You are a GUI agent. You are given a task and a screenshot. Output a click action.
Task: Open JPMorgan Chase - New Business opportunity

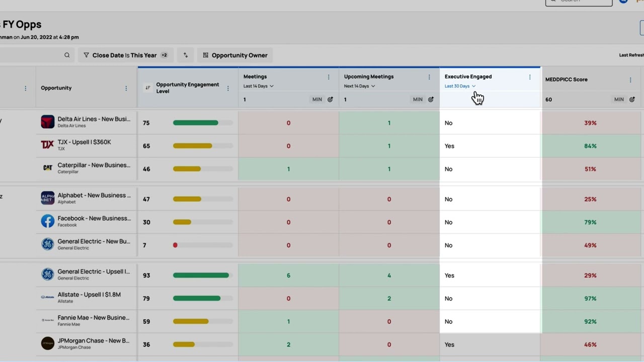[94, 341]
